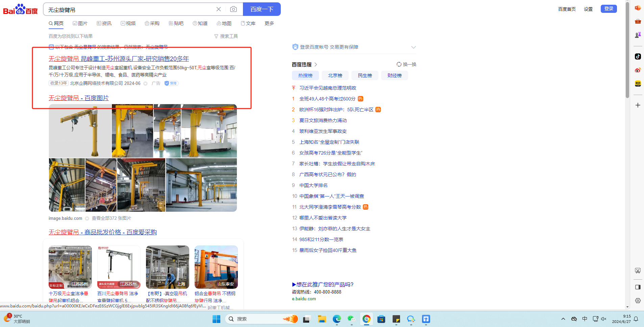Show hidden system tray icons
The width and height of the screenshot is (644, 327).
click(563, 319)
